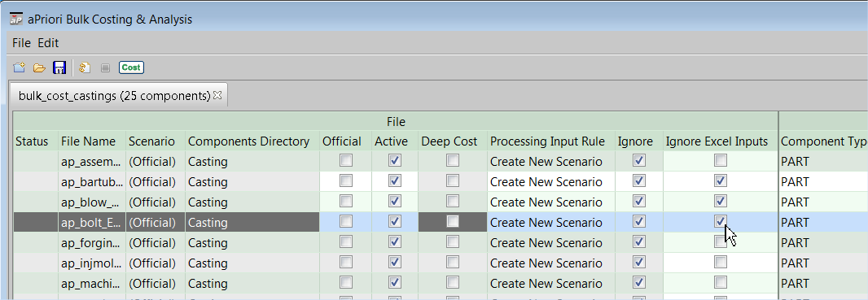Viewport: 868px width, 300px height.
Task: Start costing with the Cost button
Action: (131, 67)
